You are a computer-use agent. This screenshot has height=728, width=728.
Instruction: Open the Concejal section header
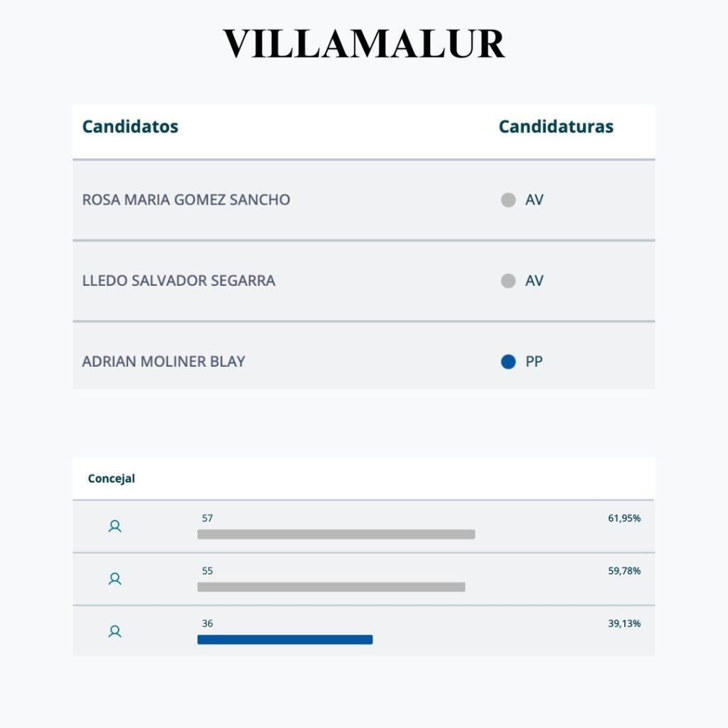coord(112,478)
